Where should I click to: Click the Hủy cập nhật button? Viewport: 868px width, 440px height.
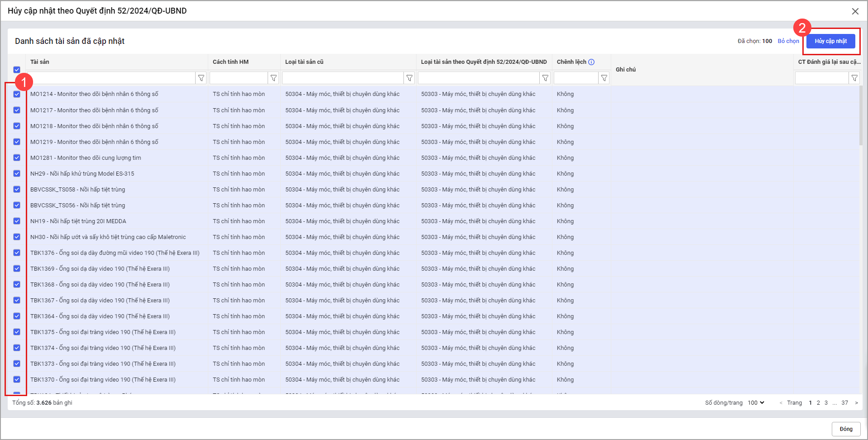click(x=830, y=41)
